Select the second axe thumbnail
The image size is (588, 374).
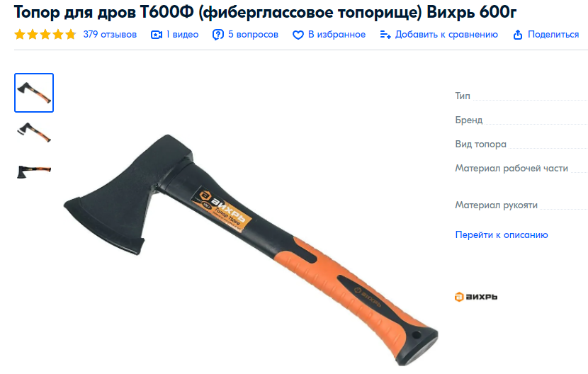(34, 132)
